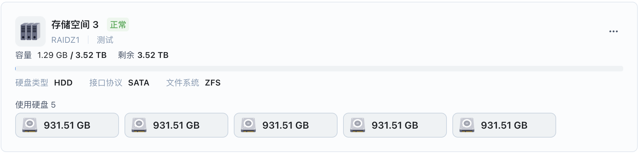Click the storage pool server icon
The width and height of the screenshot is (644, 160).
point(30,31)
